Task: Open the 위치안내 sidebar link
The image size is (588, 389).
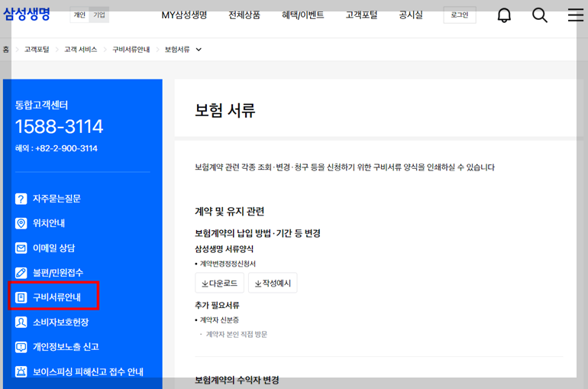Action: click(x=49, y=223)
